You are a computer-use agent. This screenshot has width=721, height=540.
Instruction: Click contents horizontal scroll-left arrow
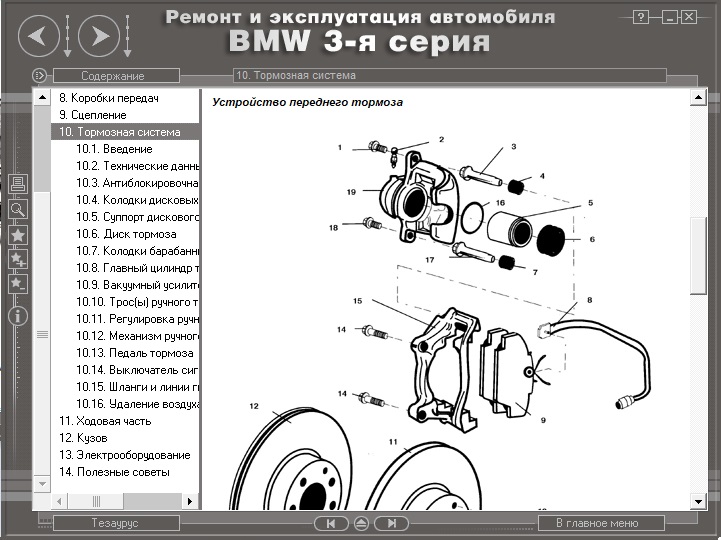coord(59,501)
